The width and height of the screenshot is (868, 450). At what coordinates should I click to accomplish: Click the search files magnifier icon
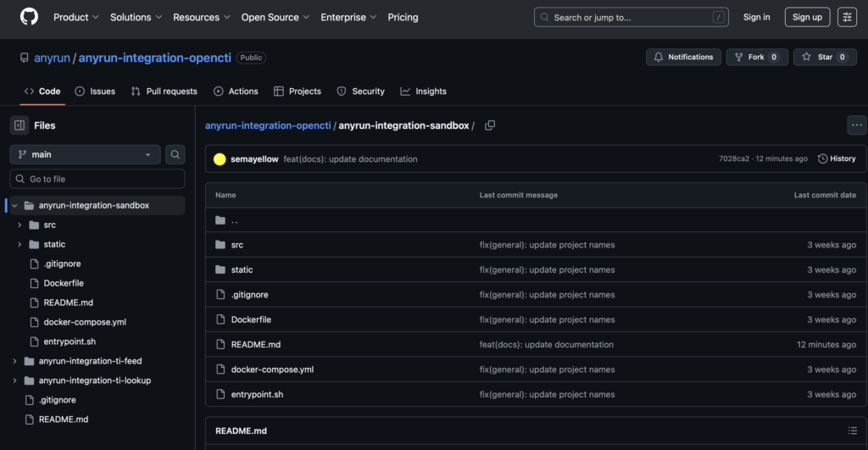pos(175,154)
